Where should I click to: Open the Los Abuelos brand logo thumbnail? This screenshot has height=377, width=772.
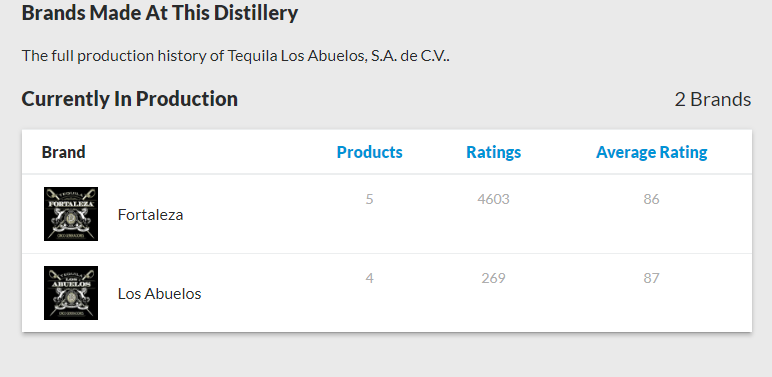71,293
